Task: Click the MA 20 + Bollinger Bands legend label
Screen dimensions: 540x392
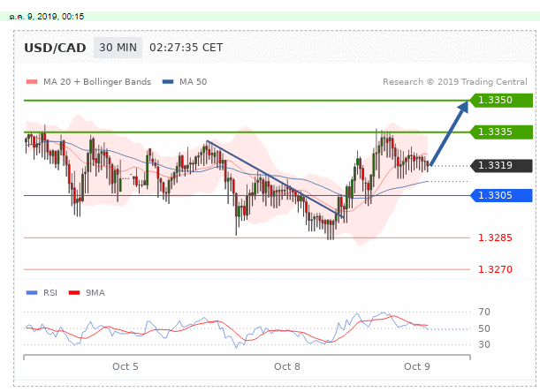Action: click(97, 82)
